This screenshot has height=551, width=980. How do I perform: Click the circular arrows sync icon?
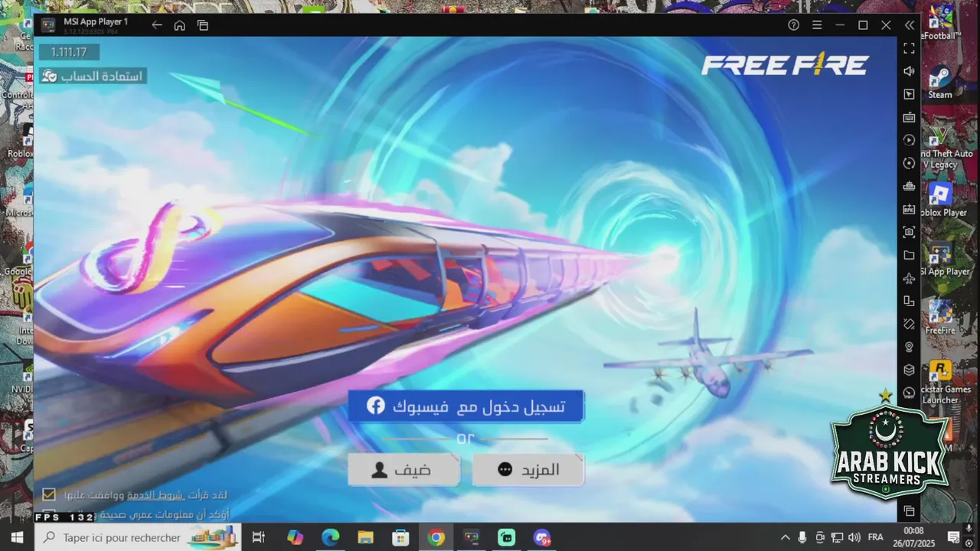(909, 163)
